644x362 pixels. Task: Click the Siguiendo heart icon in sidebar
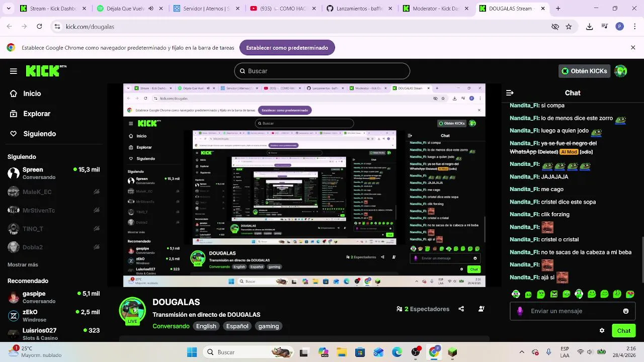[14, 134]
